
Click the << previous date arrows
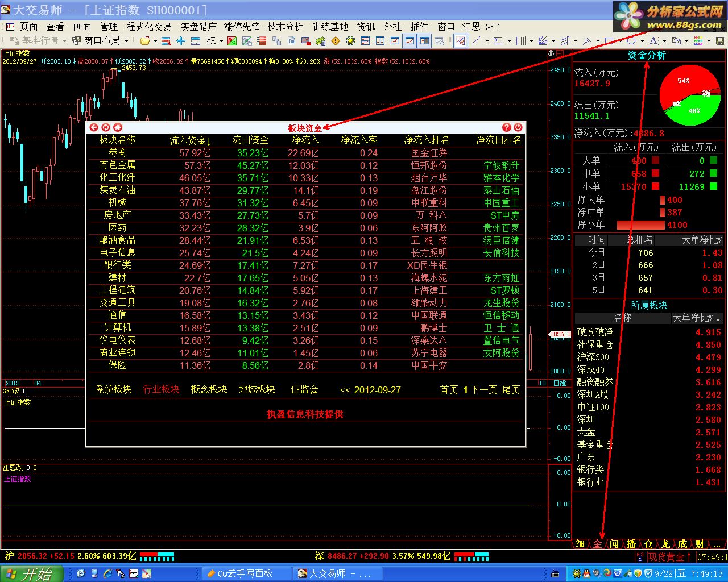coord(345,390)
